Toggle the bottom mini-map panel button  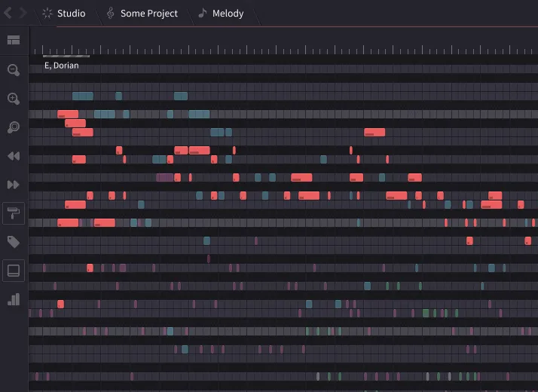point(14,270)
